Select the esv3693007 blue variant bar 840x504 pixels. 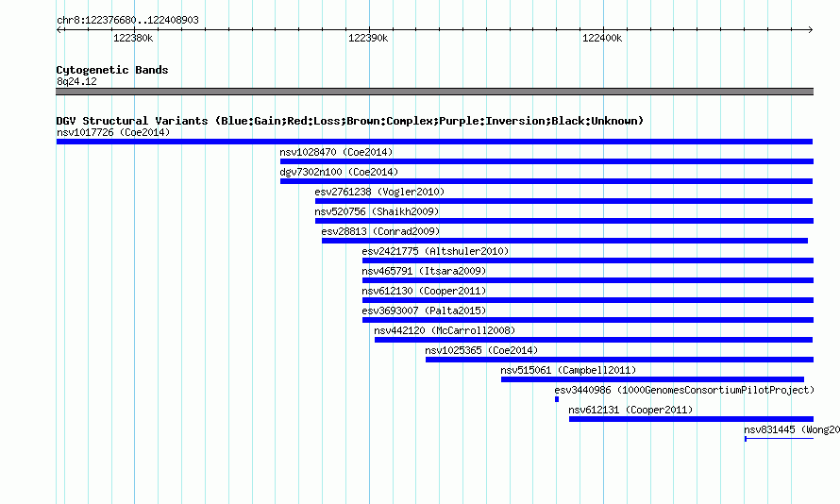(588, 320)
